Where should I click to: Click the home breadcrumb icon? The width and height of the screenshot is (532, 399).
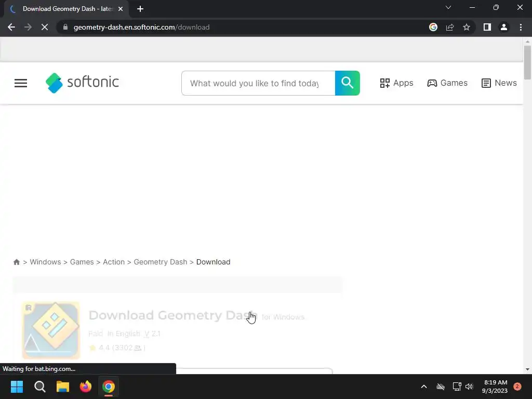(x=17, y=262)
